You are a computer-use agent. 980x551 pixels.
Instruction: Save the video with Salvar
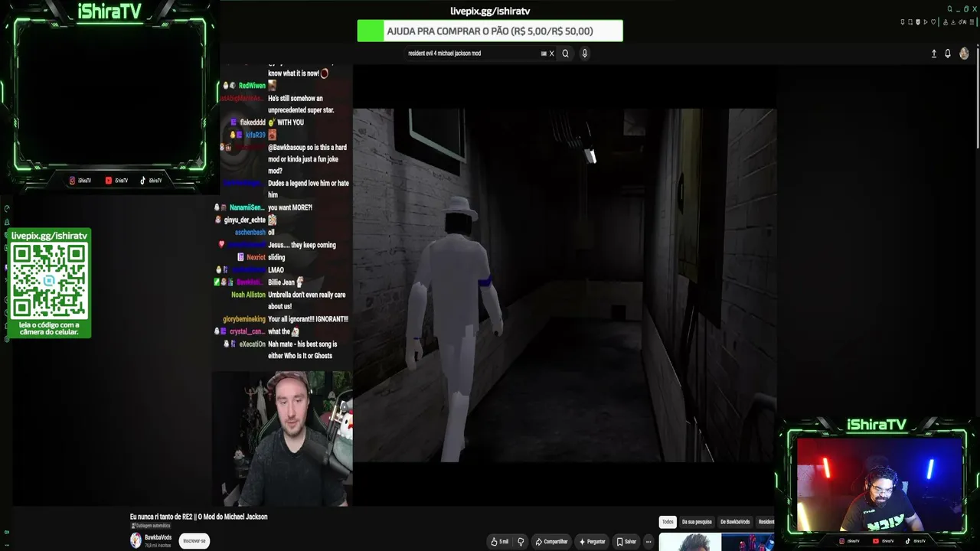626,542
